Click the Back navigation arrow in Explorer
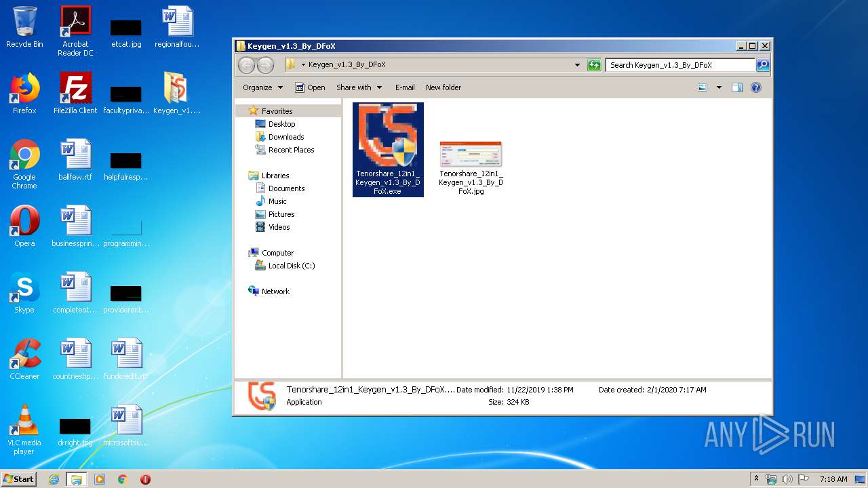The height and width of the screenshot is (488, 868). pyautogui.click(x=246, y=65)
